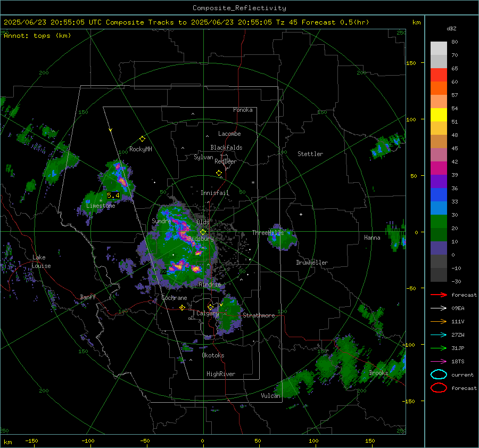Image resolution: width=479 pixels, height=448 pixels.
Task: Click the dBZ legend heading
Action: click(x=451, y=28)
